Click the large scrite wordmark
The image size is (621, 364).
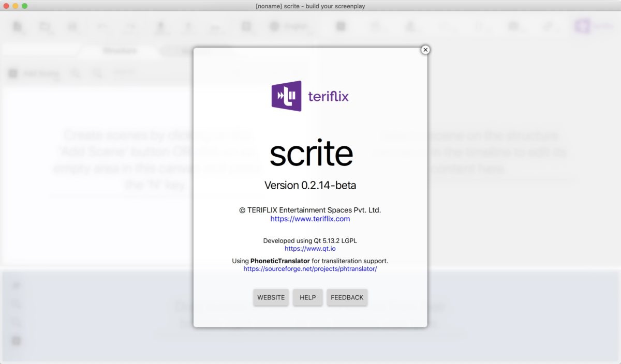[x=311, y=154]
